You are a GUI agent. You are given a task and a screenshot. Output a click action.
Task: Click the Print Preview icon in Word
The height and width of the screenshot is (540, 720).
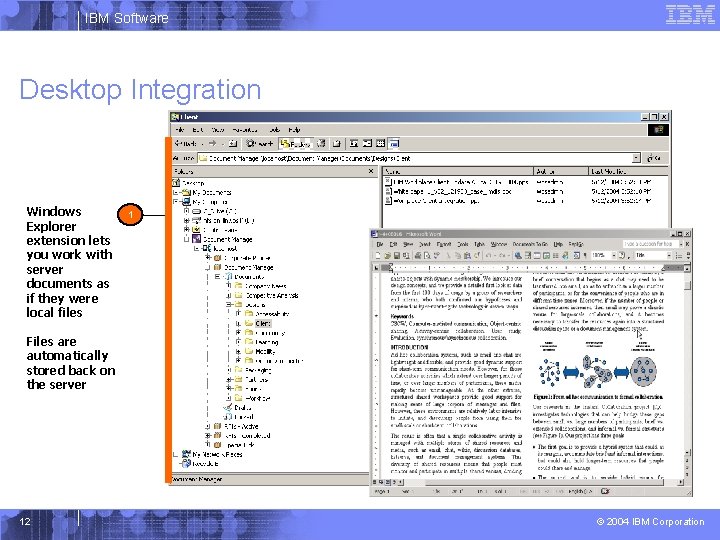(427, 255)
